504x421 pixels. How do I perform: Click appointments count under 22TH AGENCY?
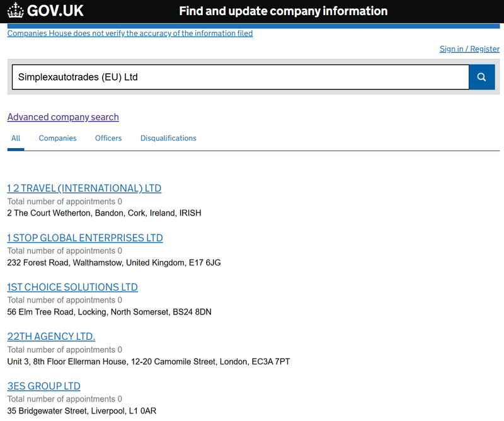pos(65,350)
